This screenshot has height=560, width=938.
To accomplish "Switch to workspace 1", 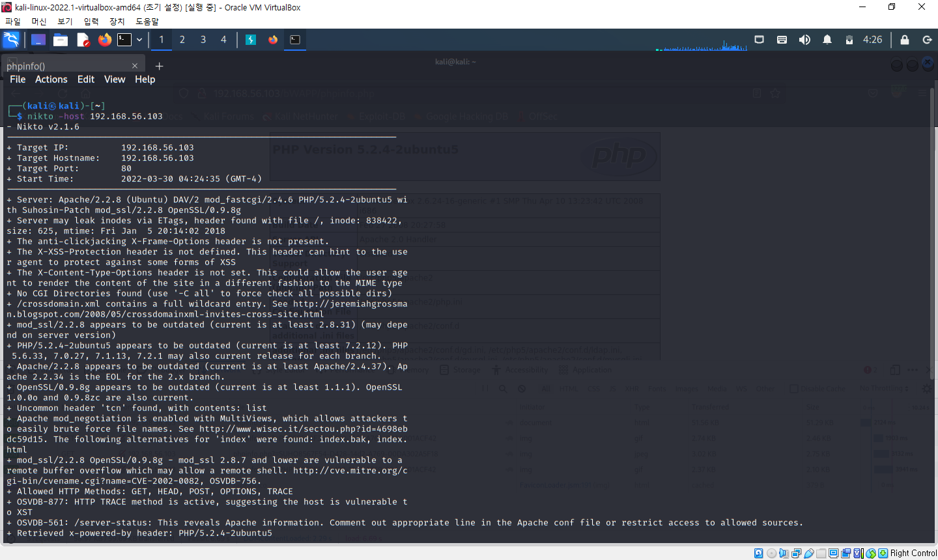I will pyautogui.click(x=162, y=40).
